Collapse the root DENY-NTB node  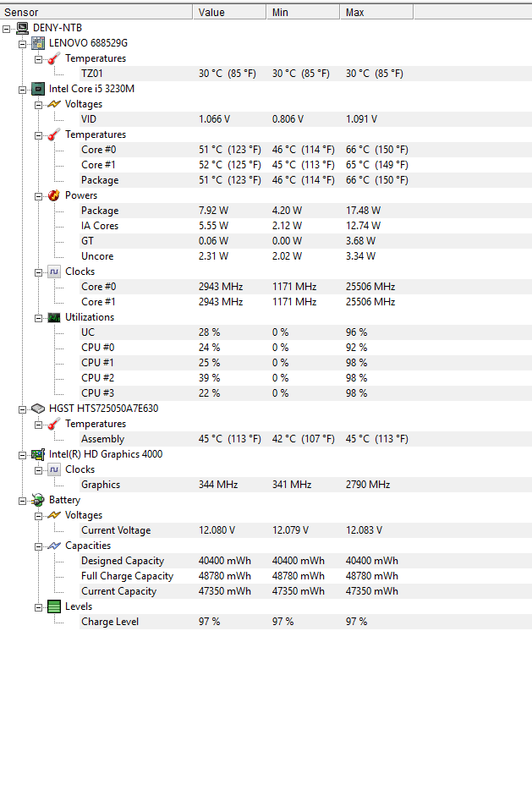[x=6, y=29]
